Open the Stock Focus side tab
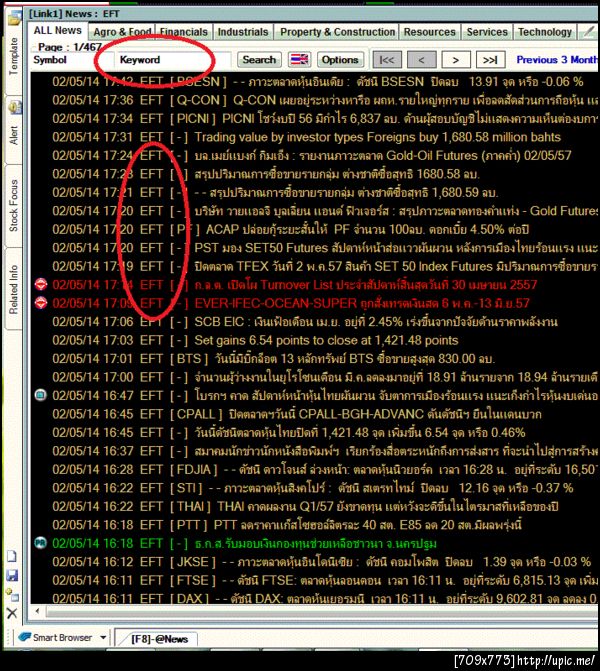Image resolution: width=600 pixels, height=671 pixels. click(14, 205)
